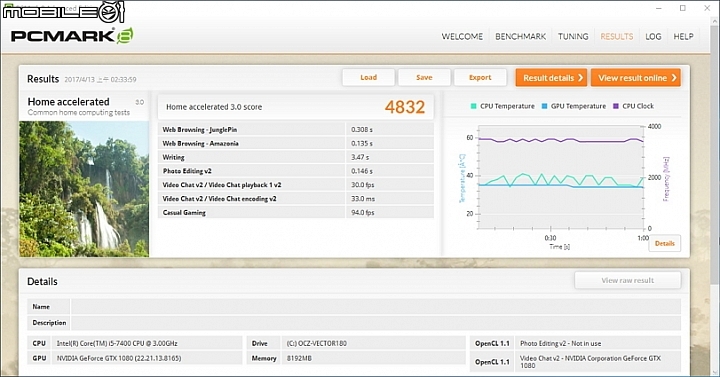Viewport: 720px width, 377px height.
Task: Select Video Chat playback 1 v2 row
Action: [296, 185]
